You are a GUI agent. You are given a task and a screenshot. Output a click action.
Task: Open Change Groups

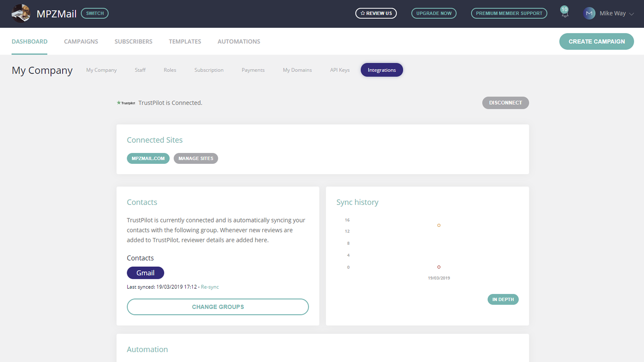tap(218, 307)
